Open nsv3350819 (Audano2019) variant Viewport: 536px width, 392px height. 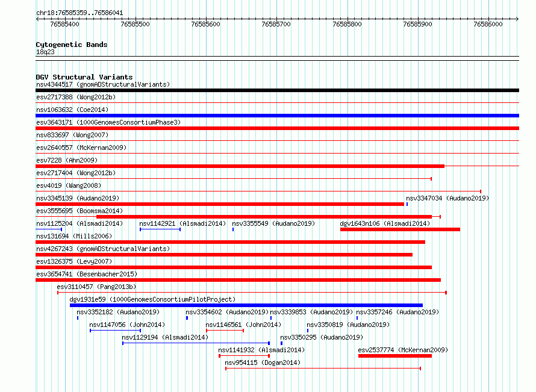coord(348,325)
